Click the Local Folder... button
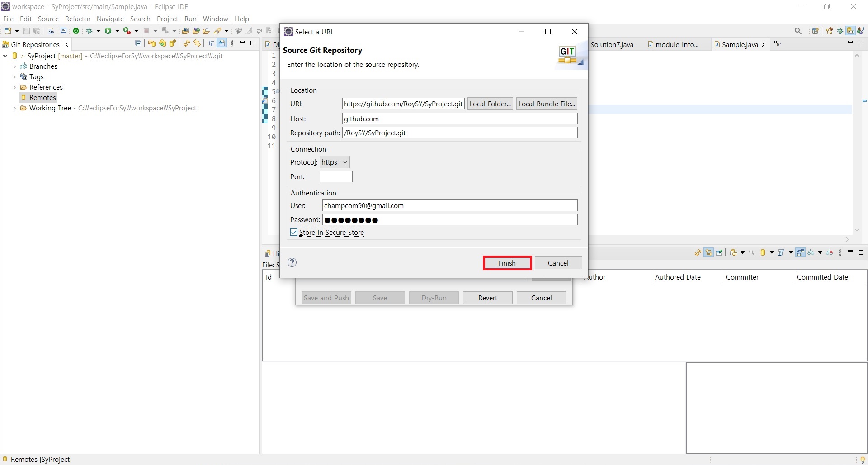Screen dimensions: 868x465 490,104
